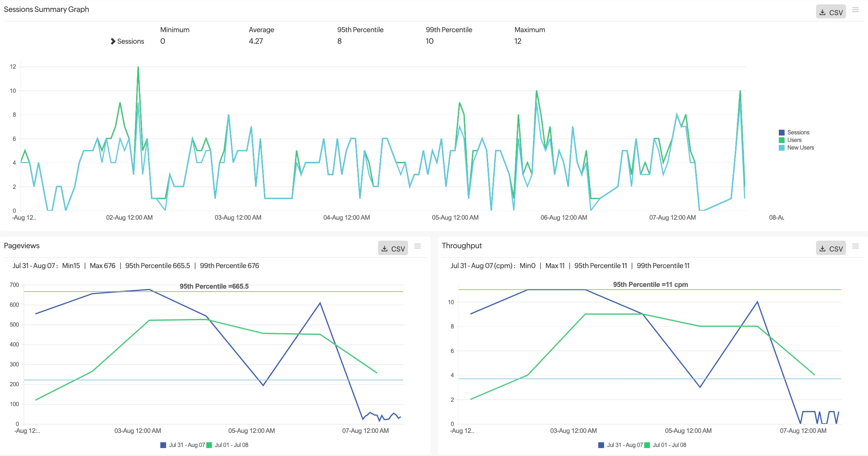Toggle Jul 01 - Jul 08 in Pageviews legend
The width and height of the screenshot is (868, 456).
(231, 445)
